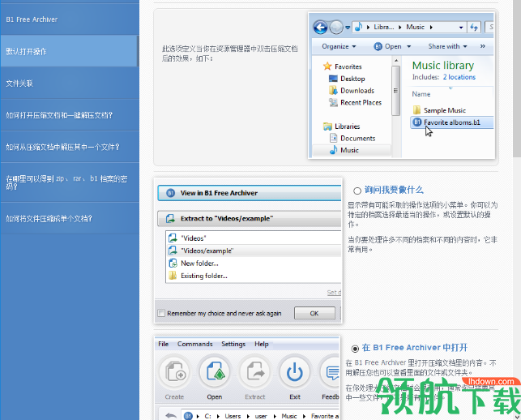
Task: Click the refresh icon in address bar
Action: [474, 28]
